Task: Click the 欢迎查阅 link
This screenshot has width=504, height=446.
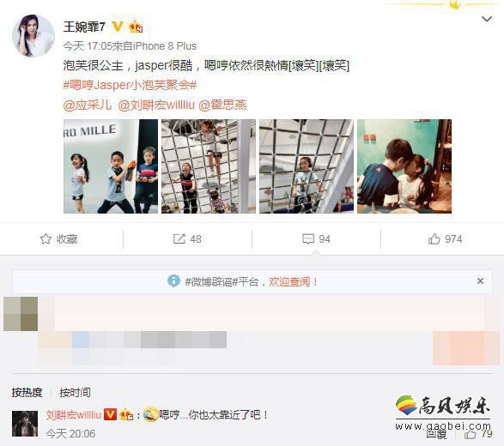Action: (293, 282)
